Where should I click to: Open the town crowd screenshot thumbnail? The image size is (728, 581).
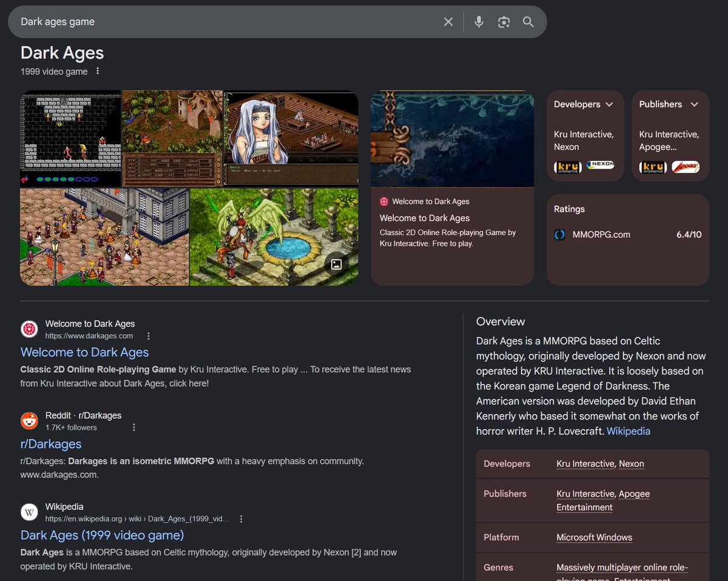click(104, 237)
